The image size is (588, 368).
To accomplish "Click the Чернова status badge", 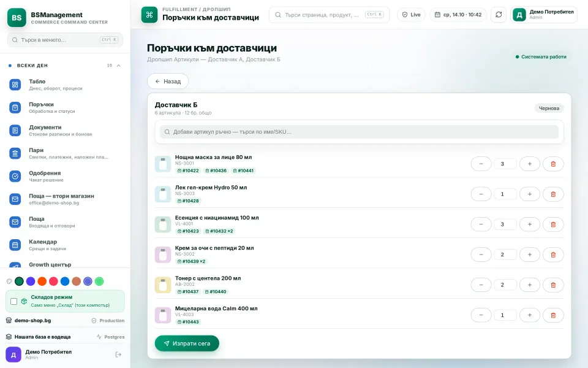I will click(549, 108).
